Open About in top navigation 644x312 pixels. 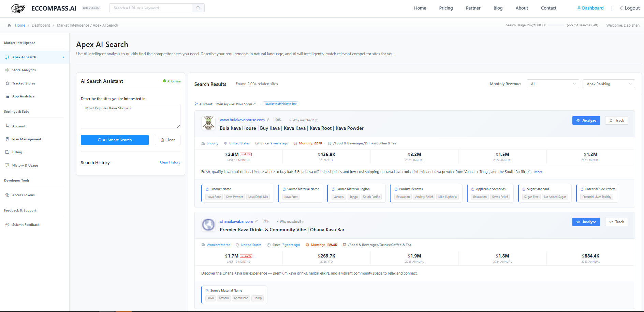pyautogui.click(x=522, y=8)
